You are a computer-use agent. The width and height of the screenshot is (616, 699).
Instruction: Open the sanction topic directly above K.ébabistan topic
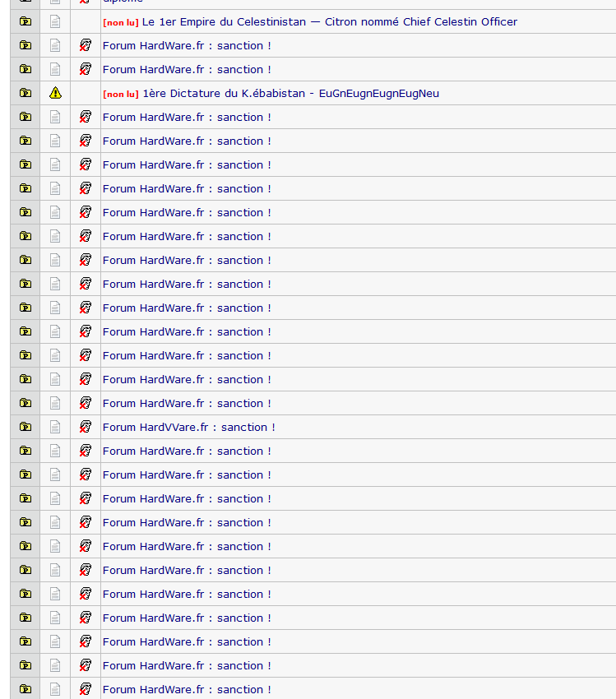(187, 70)
